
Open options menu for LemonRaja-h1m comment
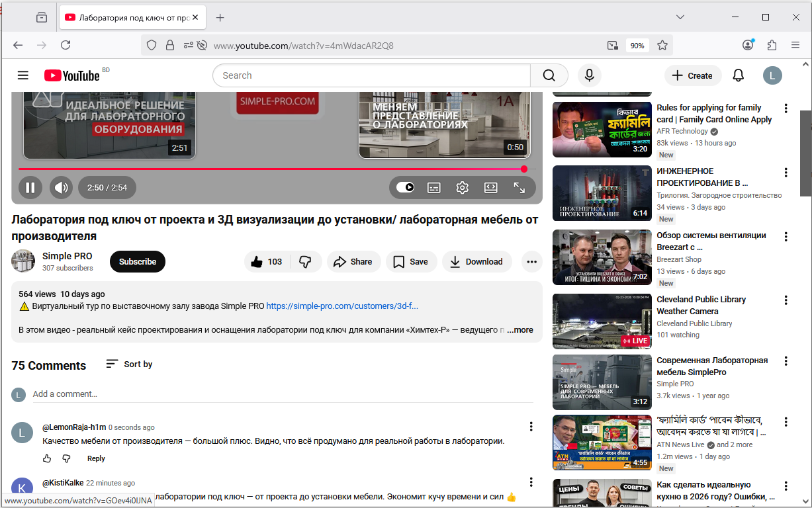tap(531, 427)
